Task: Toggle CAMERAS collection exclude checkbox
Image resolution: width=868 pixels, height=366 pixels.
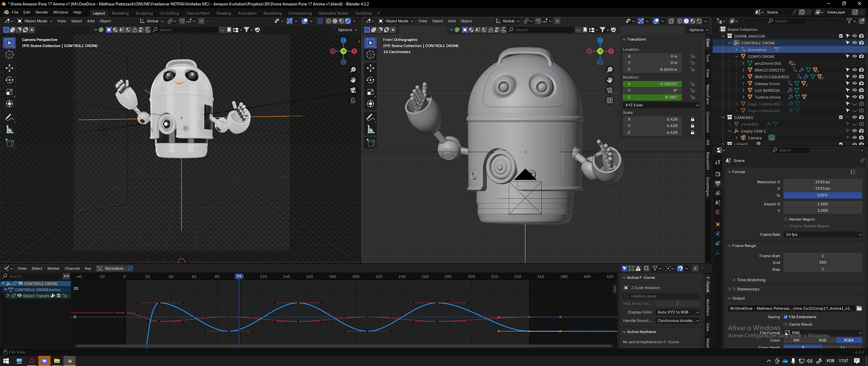Action: point(841,117)
